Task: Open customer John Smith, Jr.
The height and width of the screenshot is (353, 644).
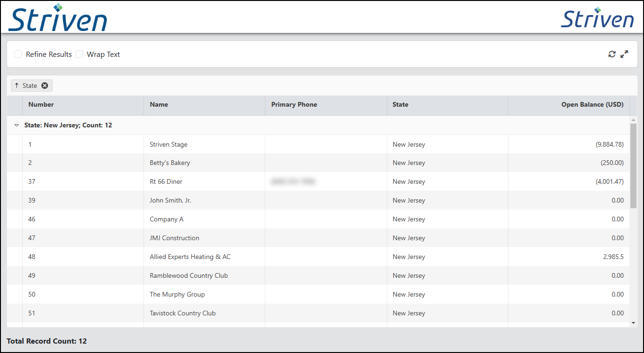Action: point(170,200)
